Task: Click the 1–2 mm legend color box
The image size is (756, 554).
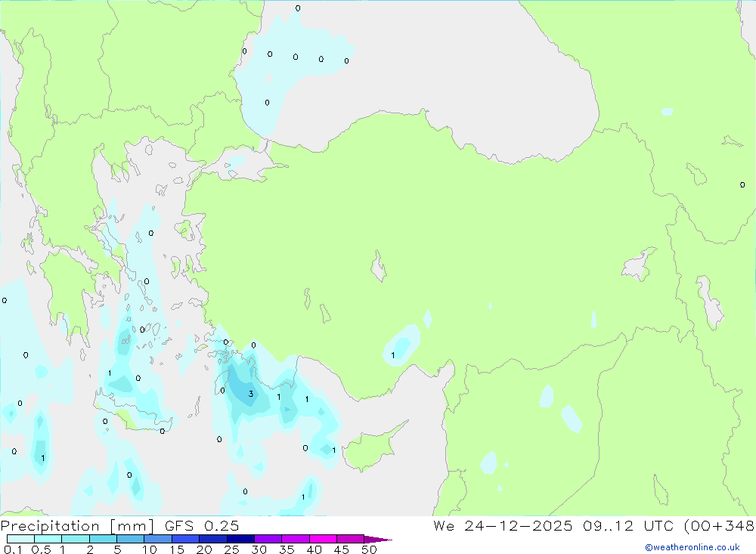Action: coord(75,539)
